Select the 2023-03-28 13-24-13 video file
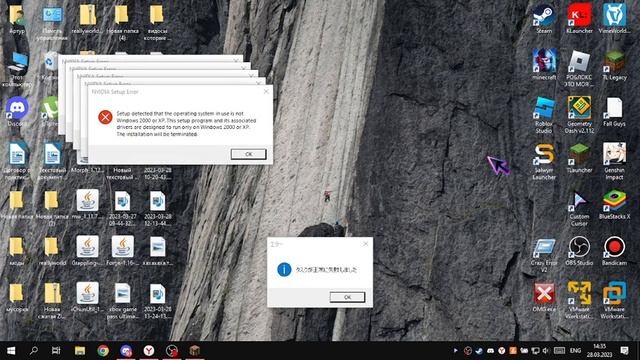 [x=157, y=301]
